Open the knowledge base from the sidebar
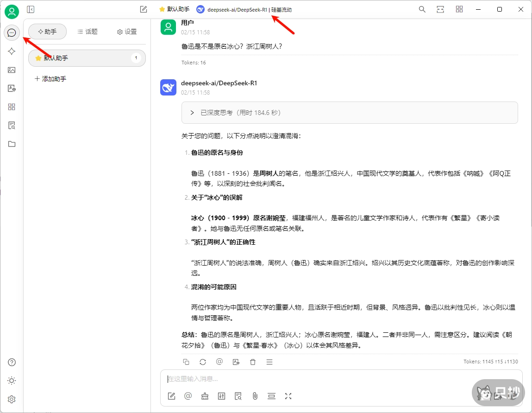The image size is (532, 413). pyautogui.click(x=12, y=125)
